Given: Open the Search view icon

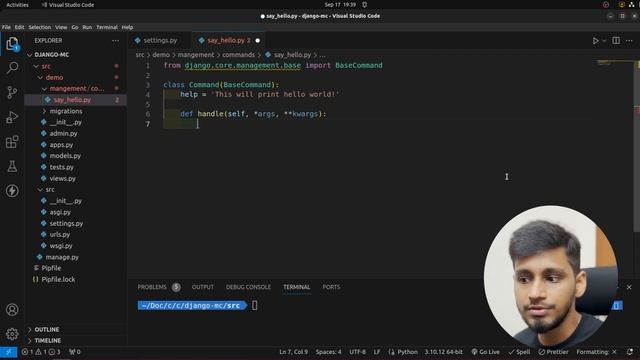Looking at the screenshot, I should pos(12,68).
